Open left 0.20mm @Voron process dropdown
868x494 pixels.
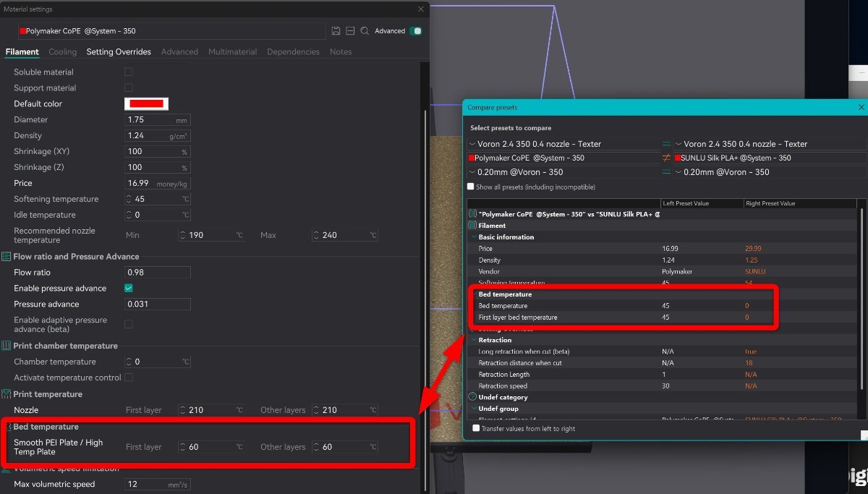563,172
